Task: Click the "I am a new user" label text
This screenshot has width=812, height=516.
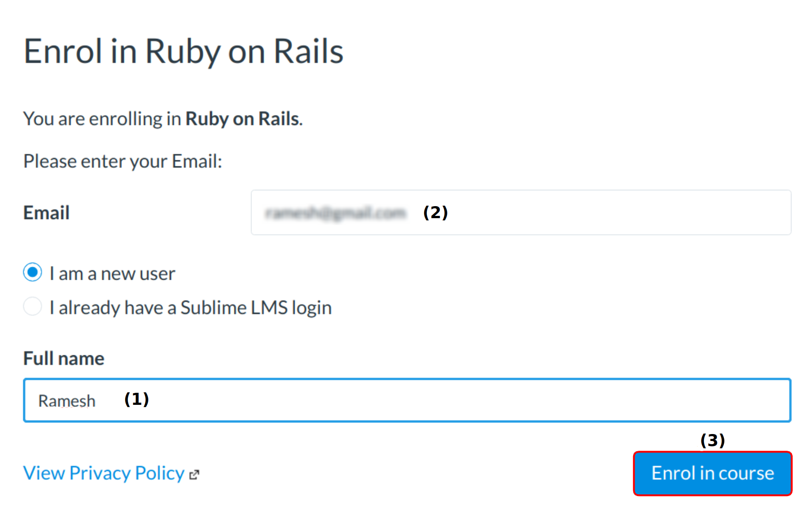Action: tap(112, 274)
